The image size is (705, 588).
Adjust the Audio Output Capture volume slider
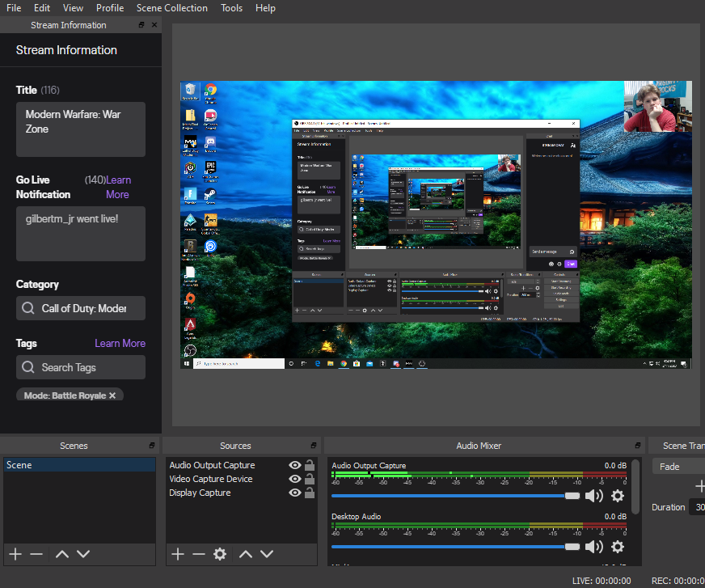point(574,496)
